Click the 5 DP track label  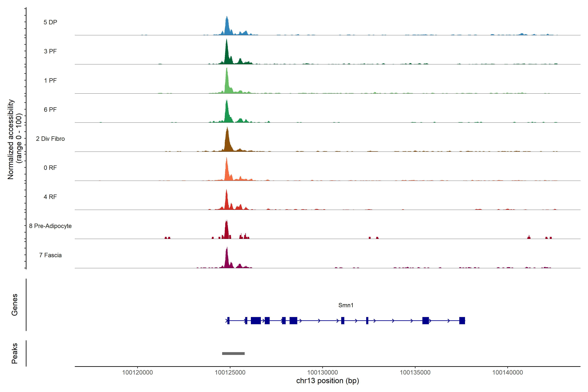coord(50,22)
